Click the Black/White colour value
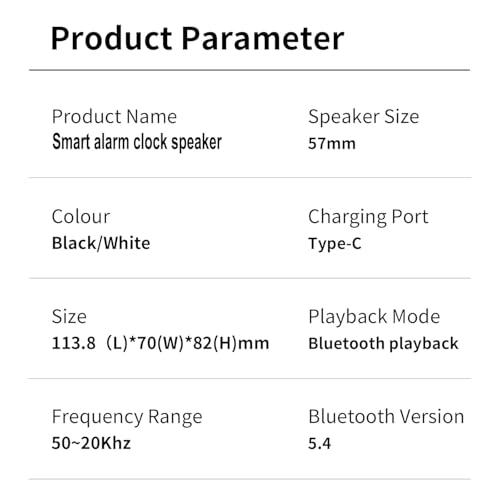The height and width of the screenshot is (500, 500). pos(101,243)
